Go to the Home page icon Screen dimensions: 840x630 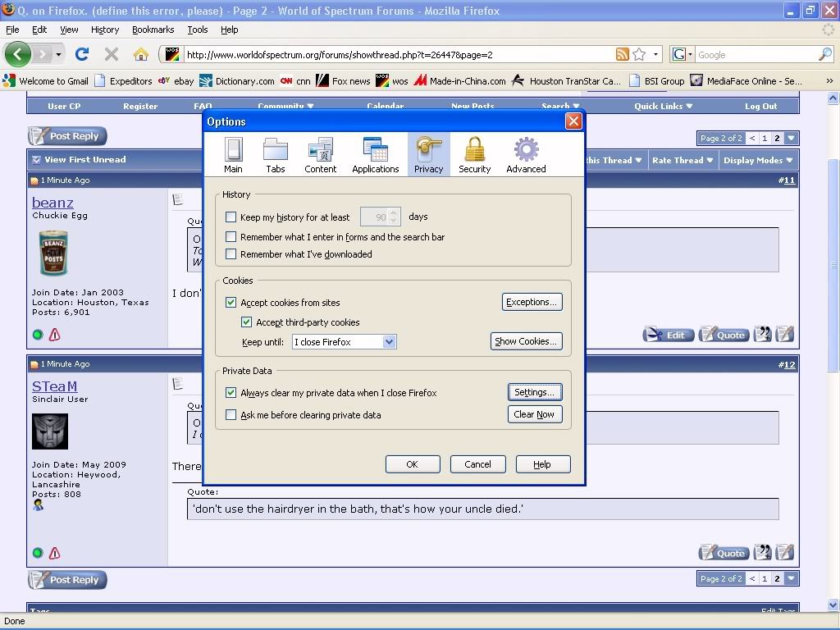[141, 55]
